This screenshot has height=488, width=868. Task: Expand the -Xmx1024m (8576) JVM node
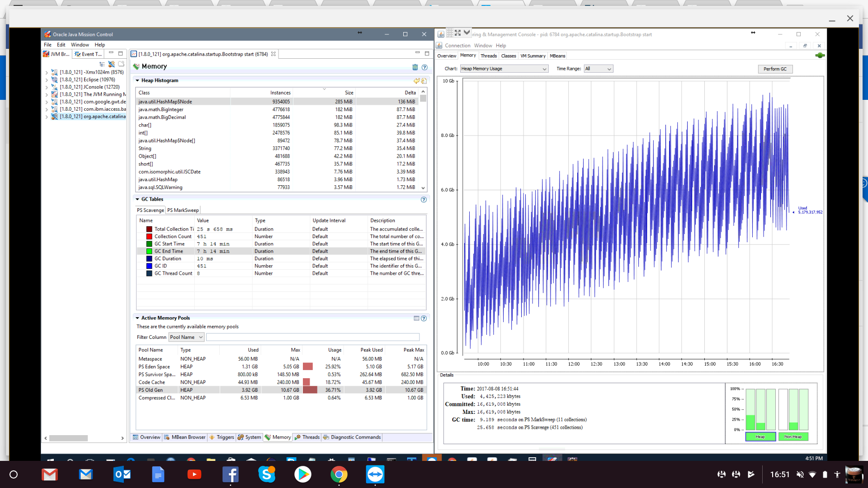point(47,72)
